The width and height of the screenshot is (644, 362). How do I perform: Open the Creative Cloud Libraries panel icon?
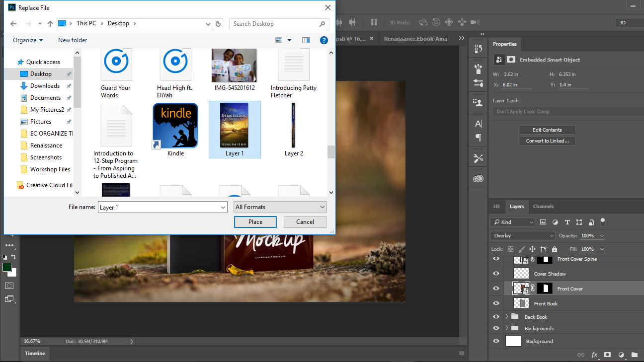[x=478, y=179]
